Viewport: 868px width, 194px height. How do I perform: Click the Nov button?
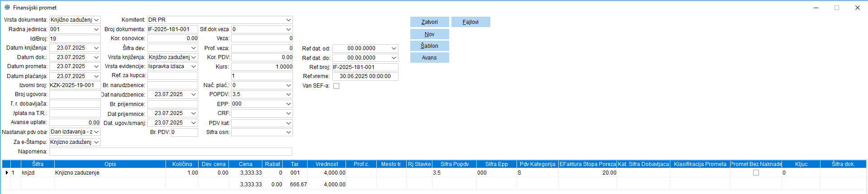click(429, 34)
